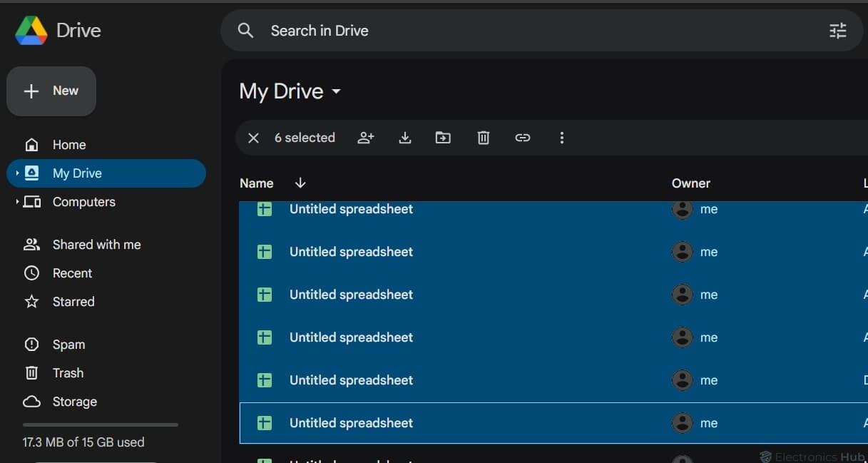Open the Trash folder
The image size is (868, 463).
(68, 373)
